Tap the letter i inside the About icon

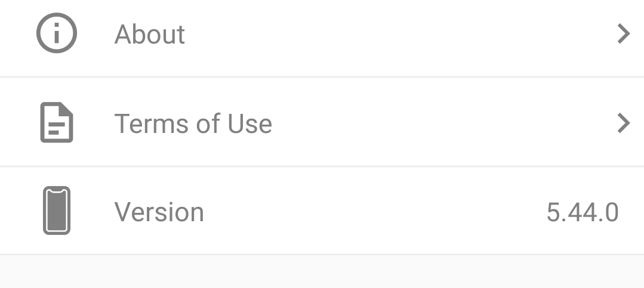57,35
